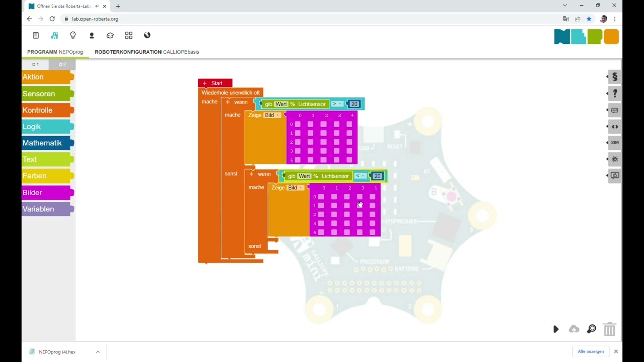This screenshot has height=362, width=644.
Task: Open the thumbs-up feedback side panel
Action: pyautogui.click(x=614, y=175)
